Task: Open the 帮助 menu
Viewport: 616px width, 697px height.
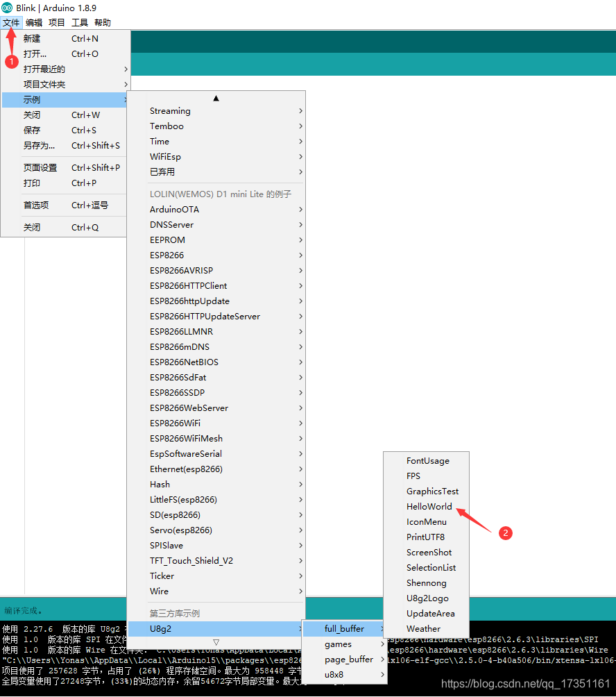Action: tap(103, 23)
